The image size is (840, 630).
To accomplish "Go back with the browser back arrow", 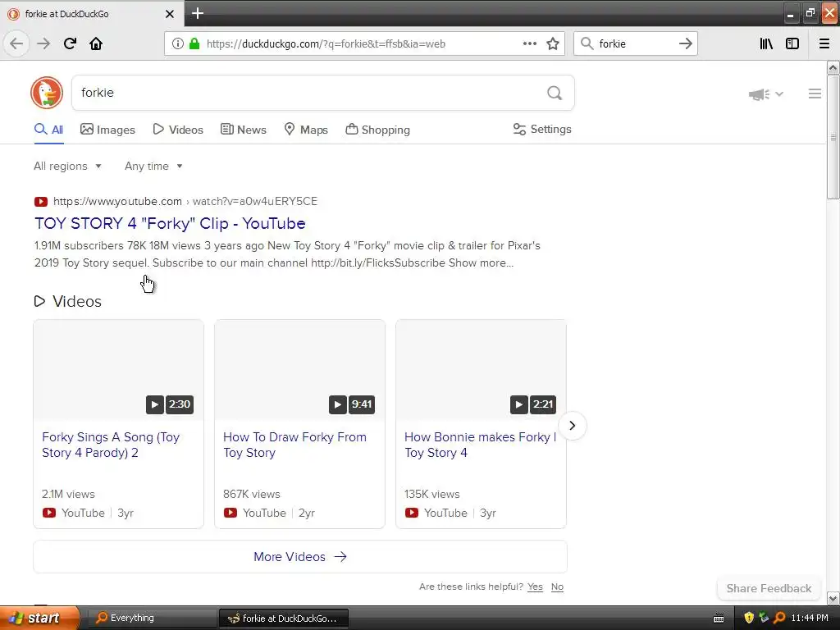I will (x=16, y=43).
